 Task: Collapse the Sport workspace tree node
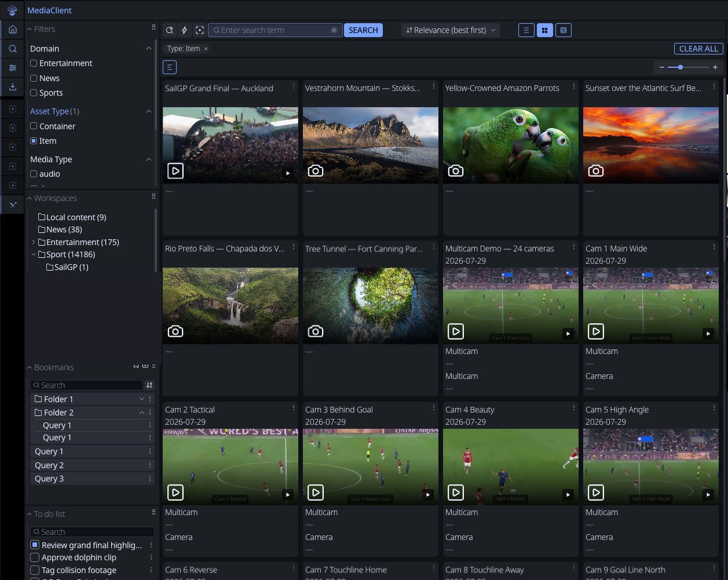click(x=34, y=254)
